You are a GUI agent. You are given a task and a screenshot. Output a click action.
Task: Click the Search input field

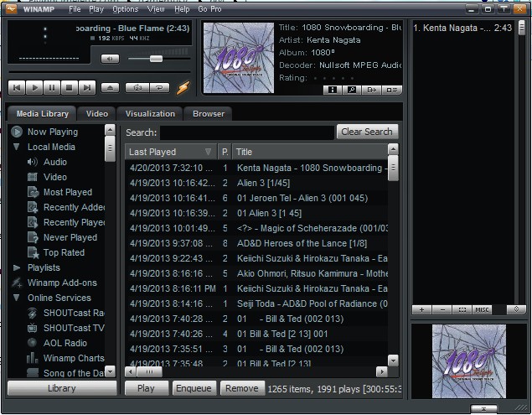[247, 132]
